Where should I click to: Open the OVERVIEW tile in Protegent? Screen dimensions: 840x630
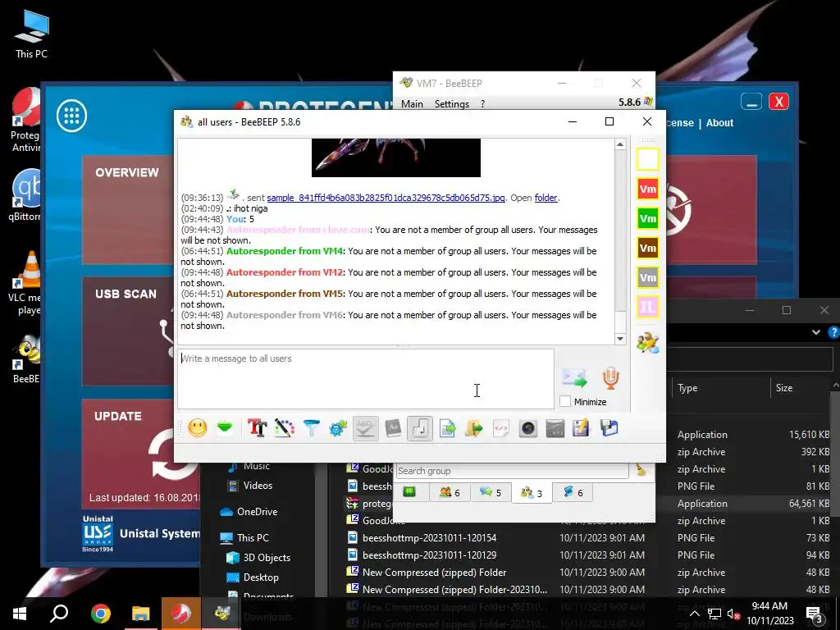point(128,209)
